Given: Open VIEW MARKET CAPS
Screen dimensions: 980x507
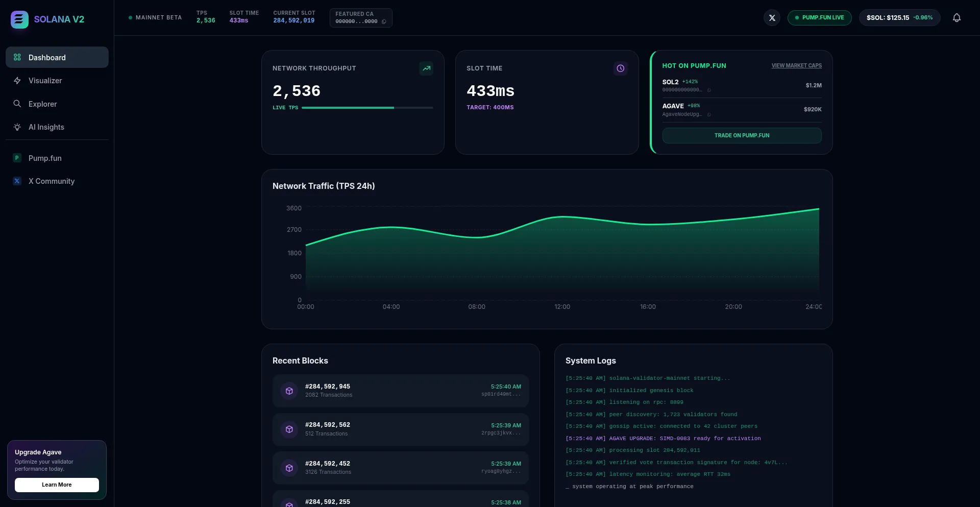Looking at the screenshot, I should coord(796,65).
